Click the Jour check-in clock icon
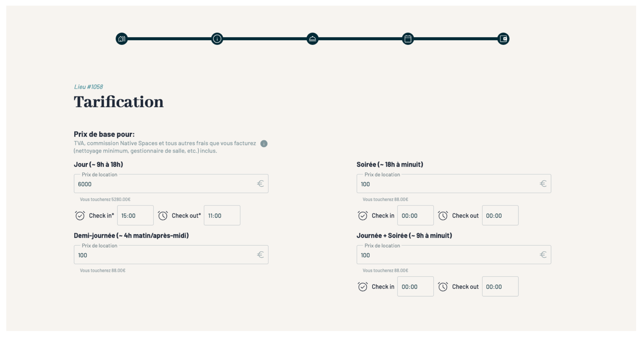This screenshot has width=644, height=337. (x=80, y=216)
